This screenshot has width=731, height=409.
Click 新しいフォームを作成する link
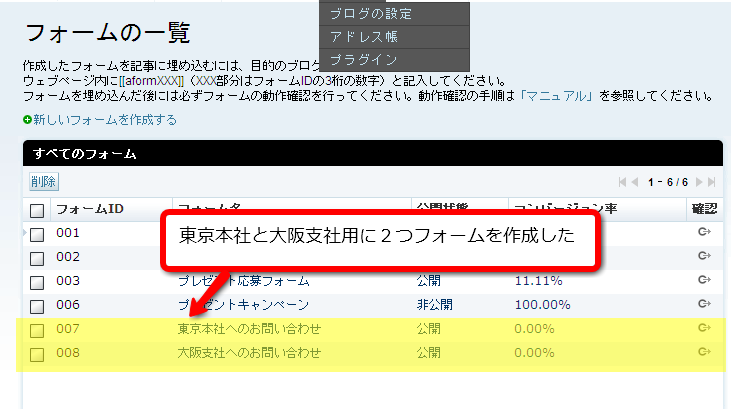[104, 120]
